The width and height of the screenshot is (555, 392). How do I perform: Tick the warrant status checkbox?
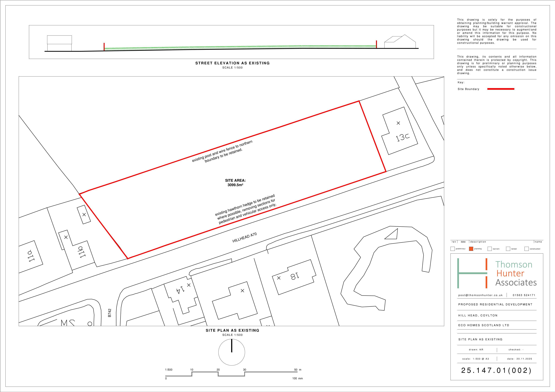point(490,249)
